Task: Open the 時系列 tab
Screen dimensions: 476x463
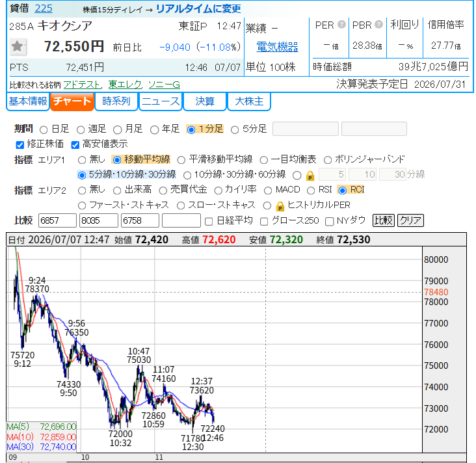Action: click(x=116, y=101)
